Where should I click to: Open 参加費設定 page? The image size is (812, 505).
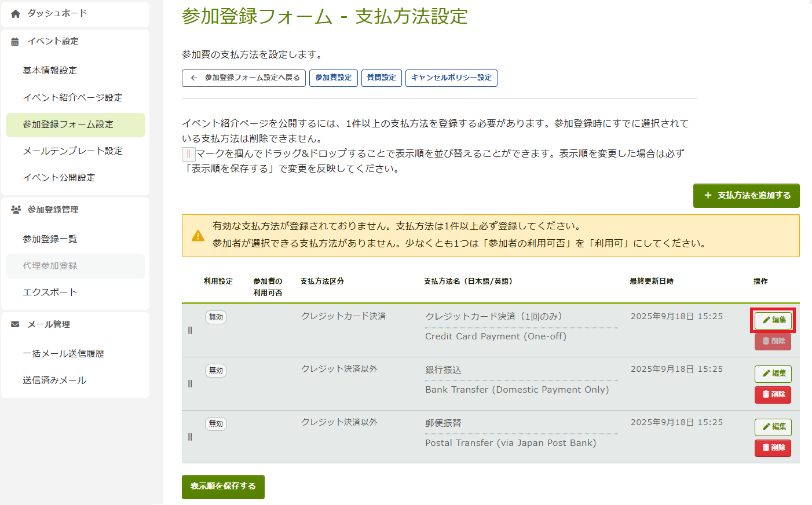(333, 78)
